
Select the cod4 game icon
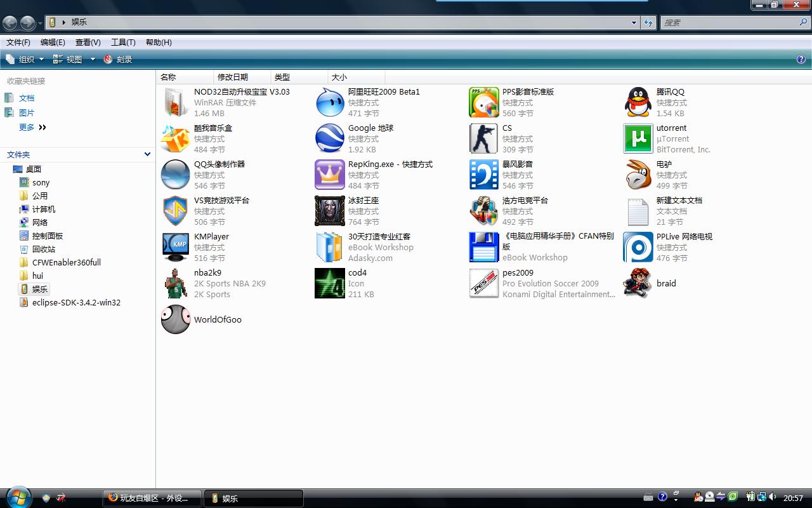pos(330,283)
